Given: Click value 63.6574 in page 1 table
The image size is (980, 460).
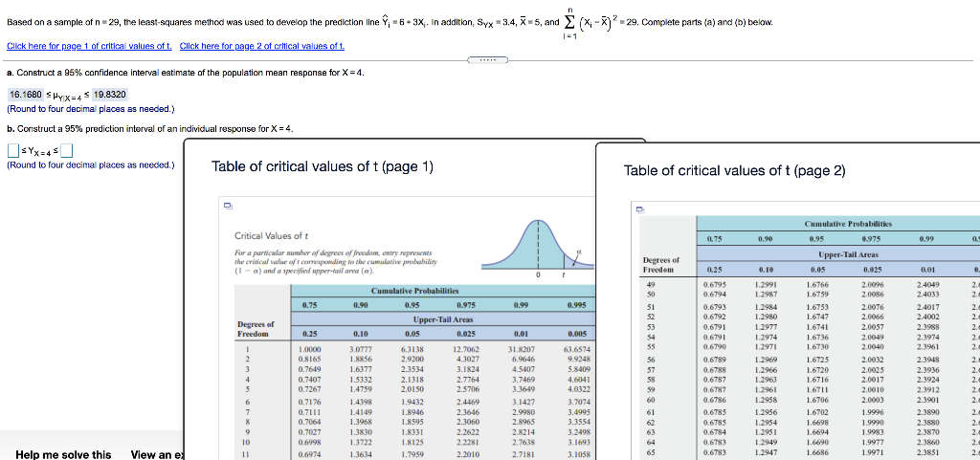Looking at the screenshot, I should tap(578, 349).
